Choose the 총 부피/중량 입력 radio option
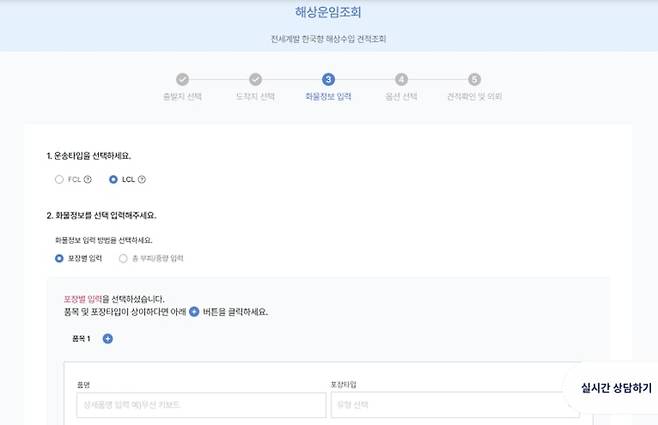 124,258
